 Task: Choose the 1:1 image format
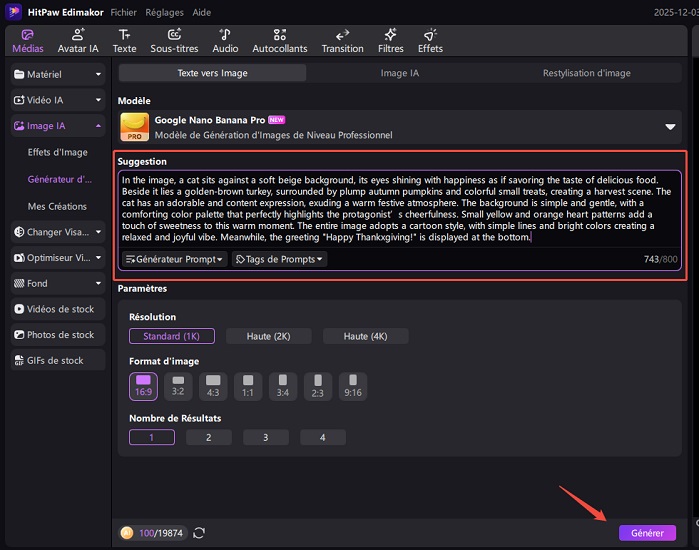point(248,383)
